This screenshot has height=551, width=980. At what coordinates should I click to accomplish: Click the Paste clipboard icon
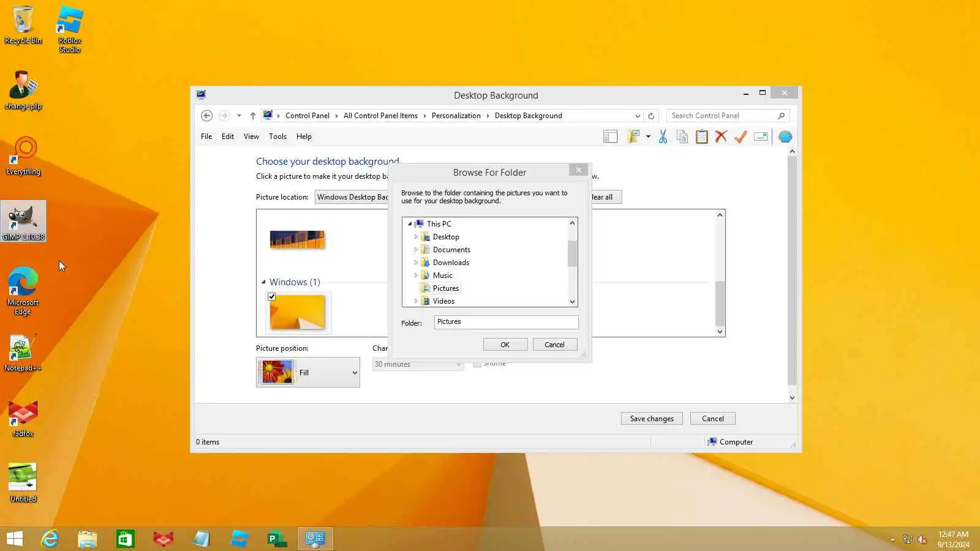702,137
